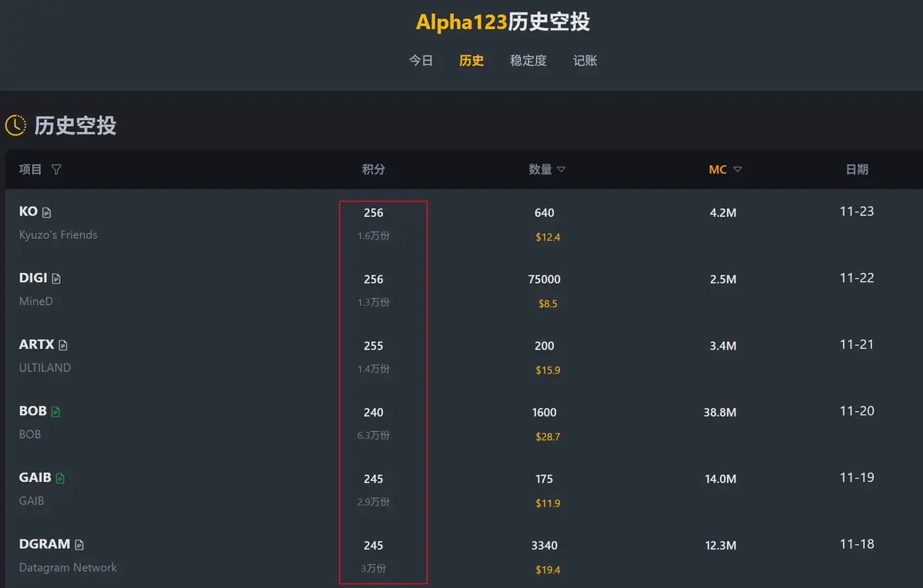Click the green document icon beside GAIB
This screenshot has width=923, height=588.
[60, 479]
